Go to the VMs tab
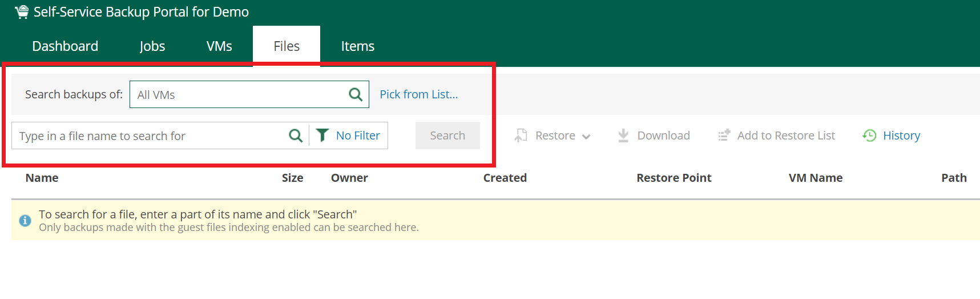980x299 pixels. 219,46
